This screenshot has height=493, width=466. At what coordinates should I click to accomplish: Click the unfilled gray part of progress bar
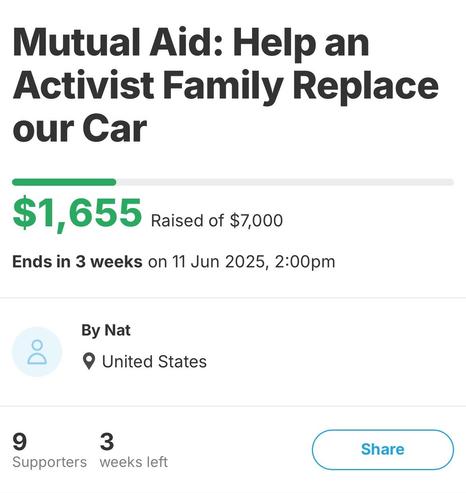click(285, 182)
